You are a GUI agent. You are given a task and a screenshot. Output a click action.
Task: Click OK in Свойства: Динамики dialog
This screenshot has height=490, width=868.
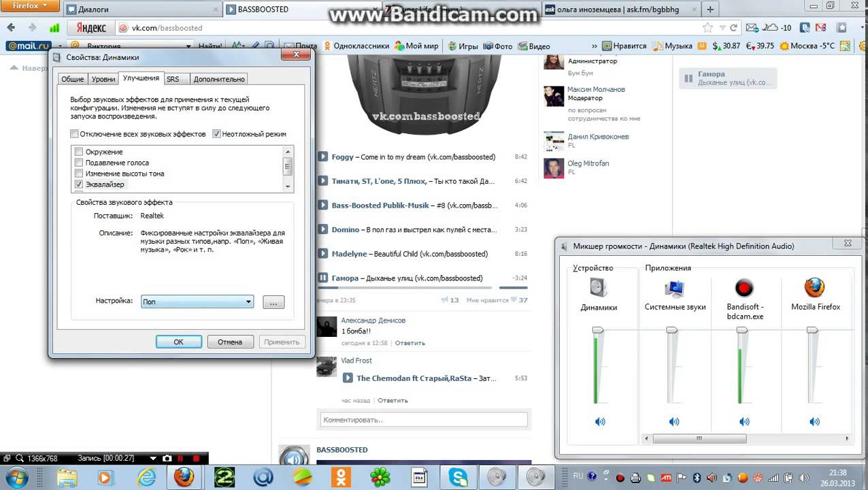tap(178, 342)
